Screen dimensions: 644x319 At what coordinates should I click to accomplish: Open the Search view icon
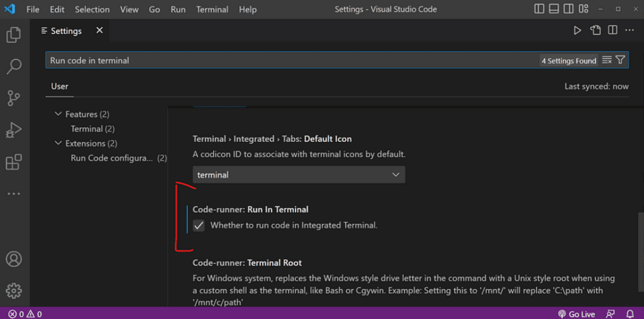[14, 67]
